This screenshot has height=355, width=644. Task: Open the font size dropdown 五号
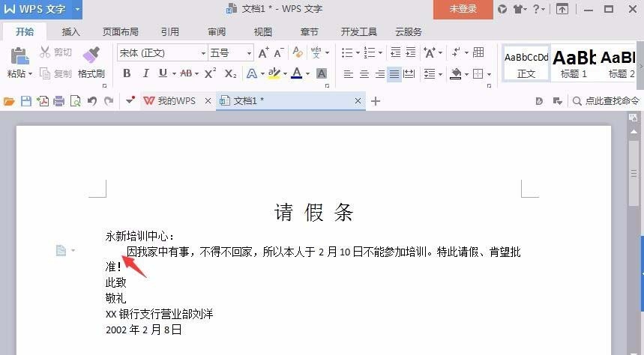point(230,53)
